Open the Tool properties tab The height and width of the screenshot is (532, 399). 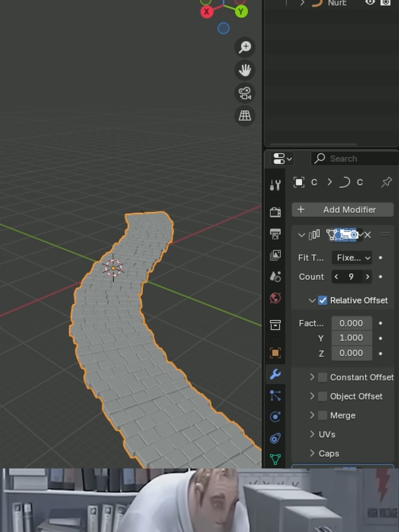pyautogui.click(x=275, y=185)
